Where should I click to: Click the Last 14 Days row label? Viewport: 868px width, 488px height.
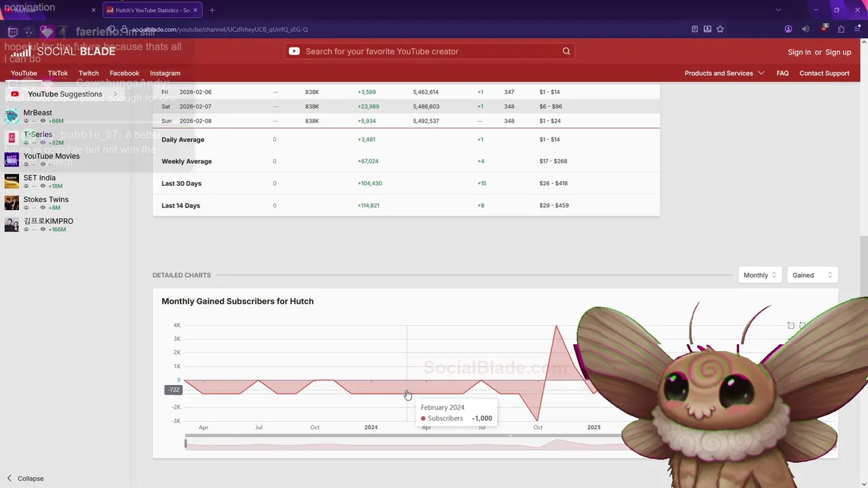(x=180, y=205)
